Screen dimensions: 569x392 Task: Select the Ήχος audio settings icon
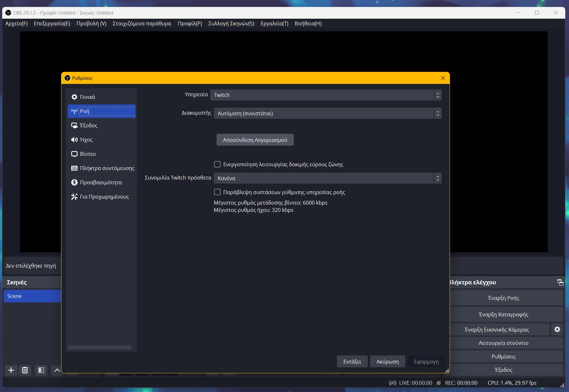75,140
